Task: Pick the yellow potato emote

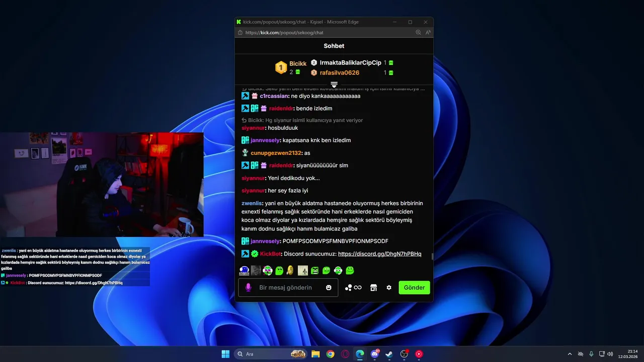Action: (290, 270)
